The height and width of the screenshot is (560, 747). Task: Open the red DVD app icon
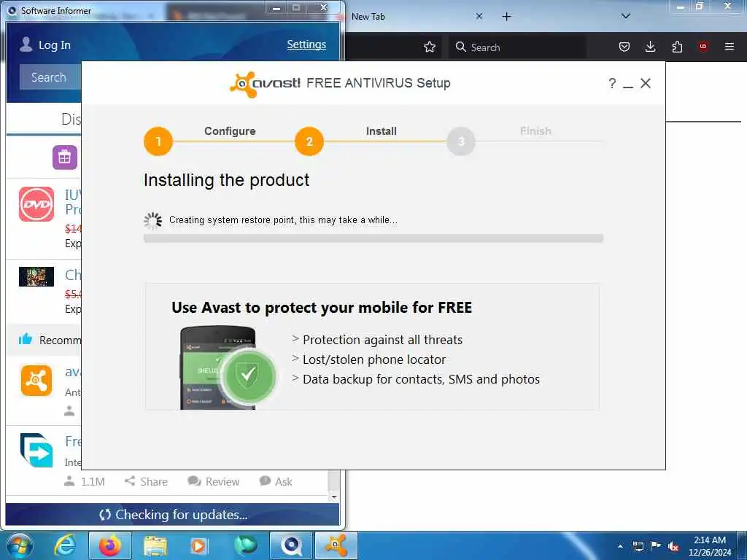point(36,204)
